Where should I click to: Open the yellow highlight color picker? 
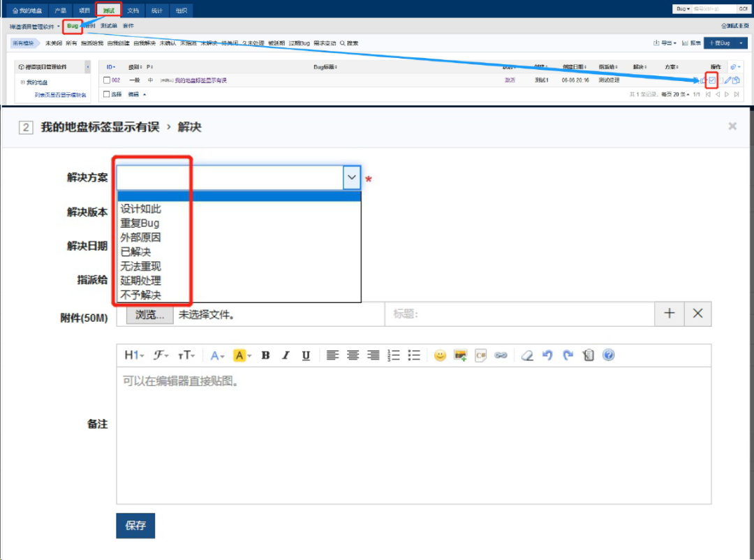point(242,355)
